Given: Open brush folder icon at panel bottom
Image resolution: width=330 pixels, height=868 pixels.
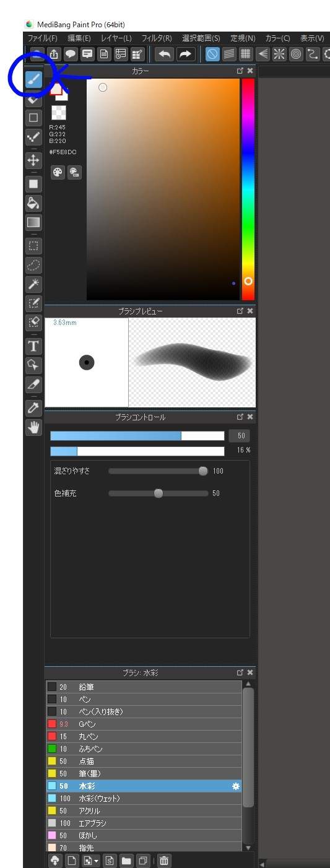Looking at the screenshot, I should [126, 861].
